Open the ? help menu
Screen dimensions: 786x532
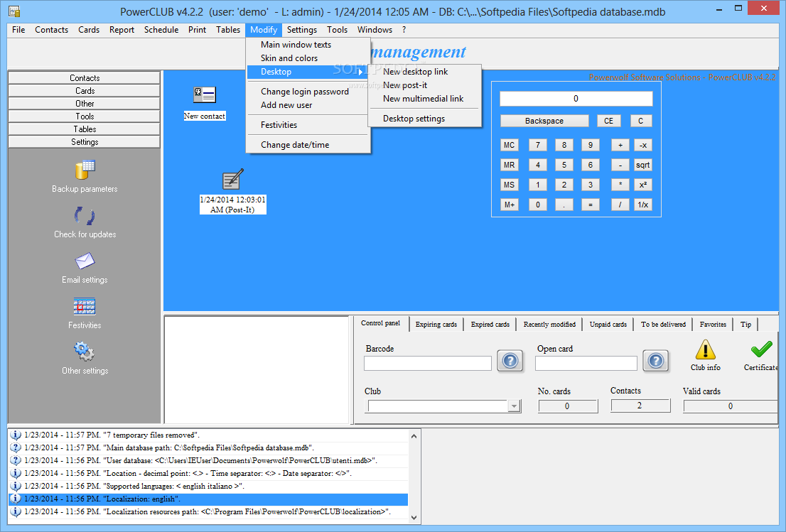coord(404,30)
